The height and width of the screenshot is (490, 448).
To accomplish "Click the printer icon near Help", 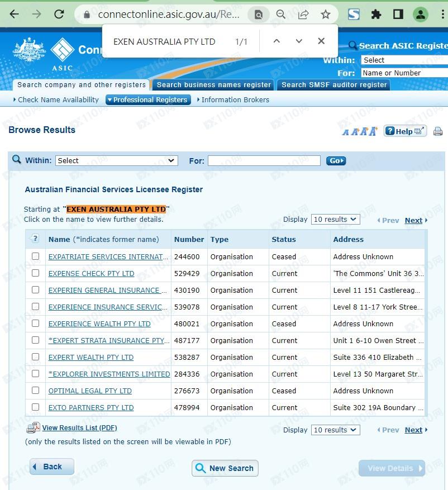I will [x=438, y=131].
